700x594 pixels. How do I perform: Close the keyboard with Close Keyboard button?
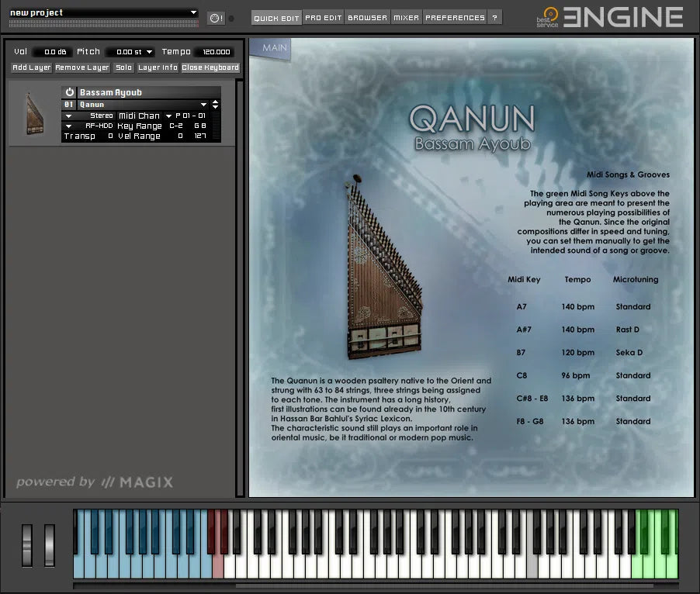[x=210, y=67]
